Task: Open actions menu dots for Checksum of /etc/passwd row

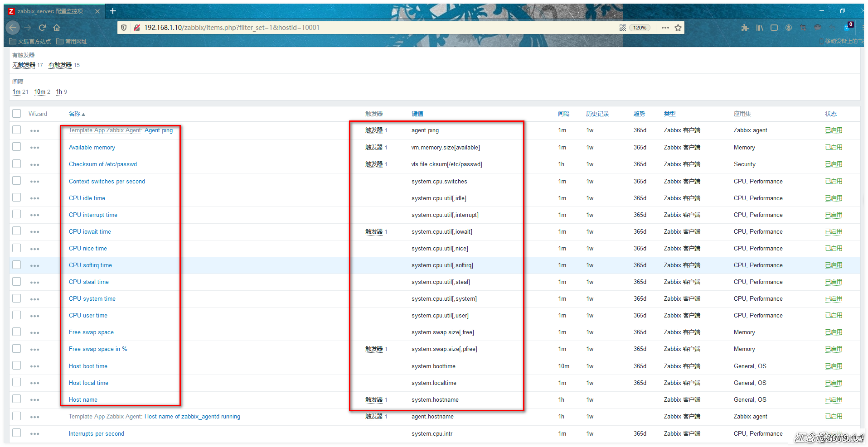Action: tap(35, 165)
